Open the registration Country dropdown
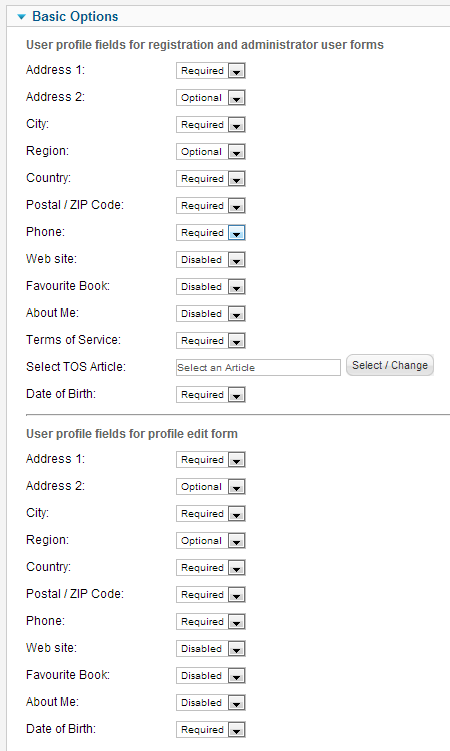The height and width of the screenshot is (751, 450). coord(211,179)
